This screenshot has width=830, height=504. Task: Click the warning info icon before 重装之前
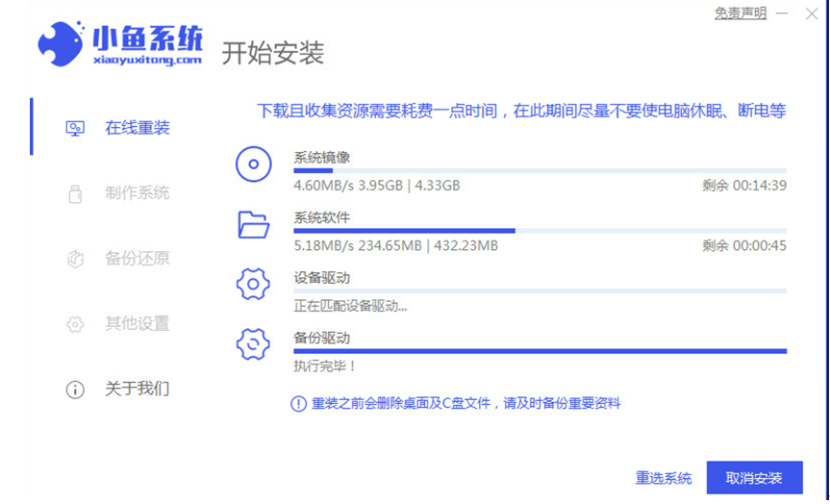click(x=299, y=404)
